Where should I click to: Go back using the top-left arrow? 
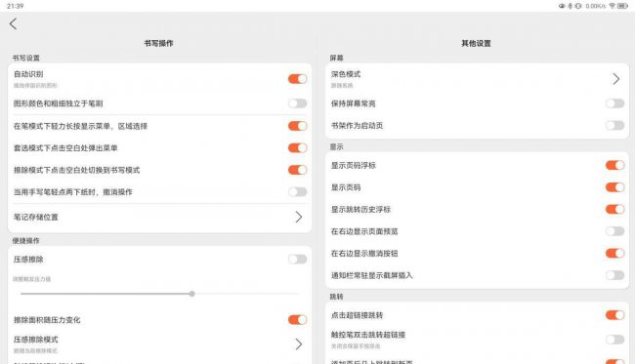pos(13,23)
